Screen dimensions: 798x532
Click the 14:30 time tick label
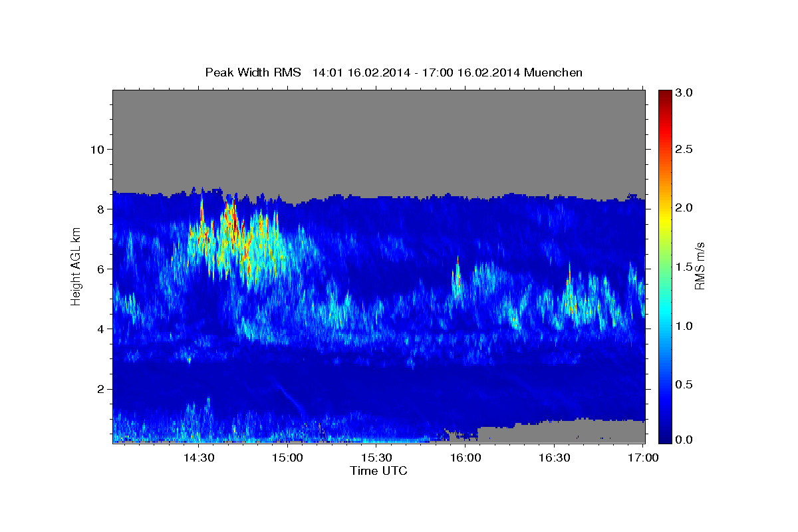point(199,458)
